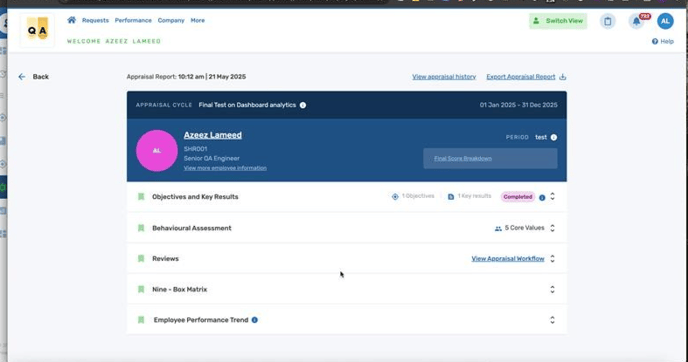The height and width of the screenshot is (362, 688).
Task: Open the More menu
Action: 197,20
